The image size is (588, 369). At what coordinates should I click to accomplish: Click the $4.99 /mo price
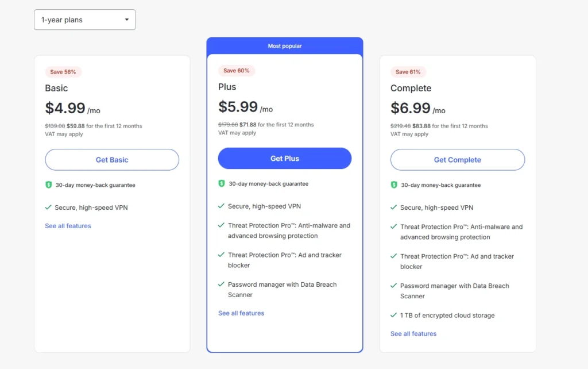[73, 108]
